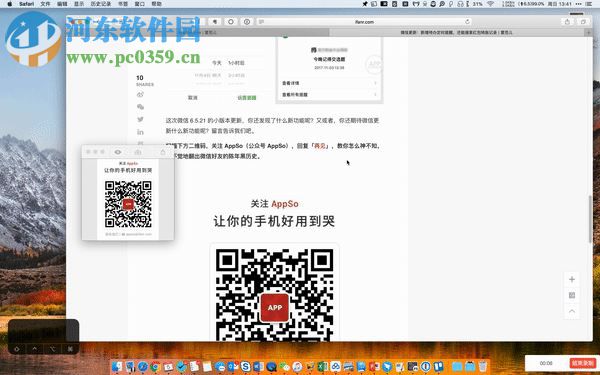Click the ifanr.com address bar
This screenshot has width=600, height=375.
(x=364, y=22)
